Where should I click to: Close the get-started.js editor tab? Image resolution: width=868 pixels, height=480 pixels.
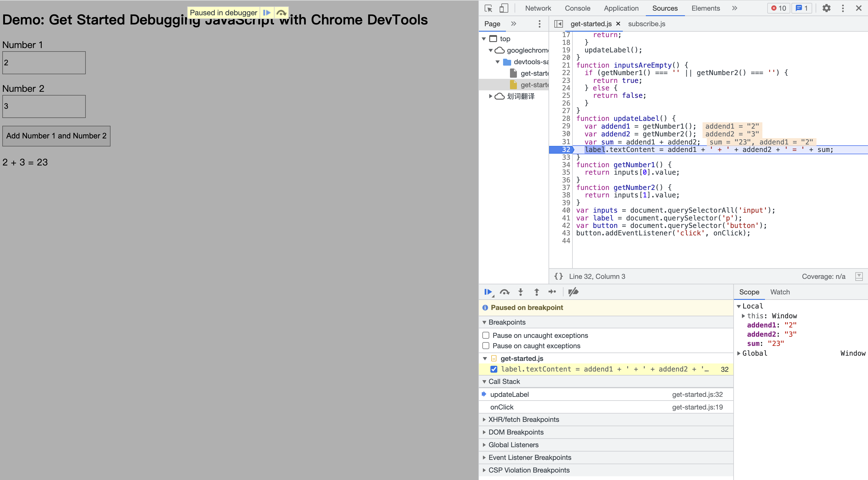point(618,24)
